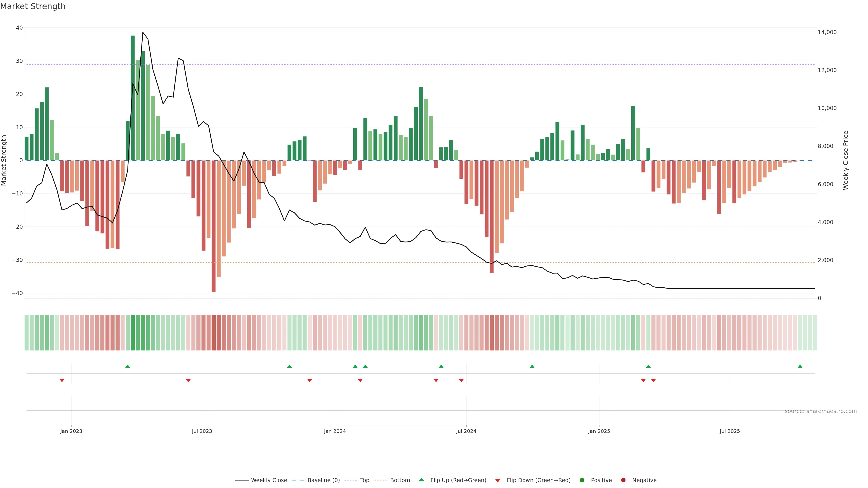Click the orange dotted Bottom threshold line
This screenshot has height=488, width=868.
click(x=337, y=263)
